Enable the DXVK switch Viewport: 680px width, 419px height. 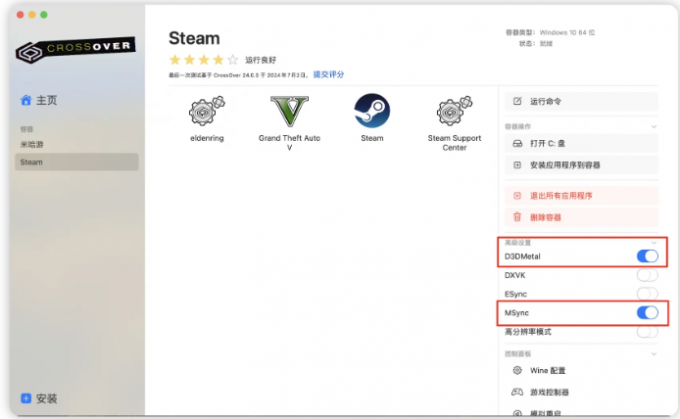(x=647, y=275)
